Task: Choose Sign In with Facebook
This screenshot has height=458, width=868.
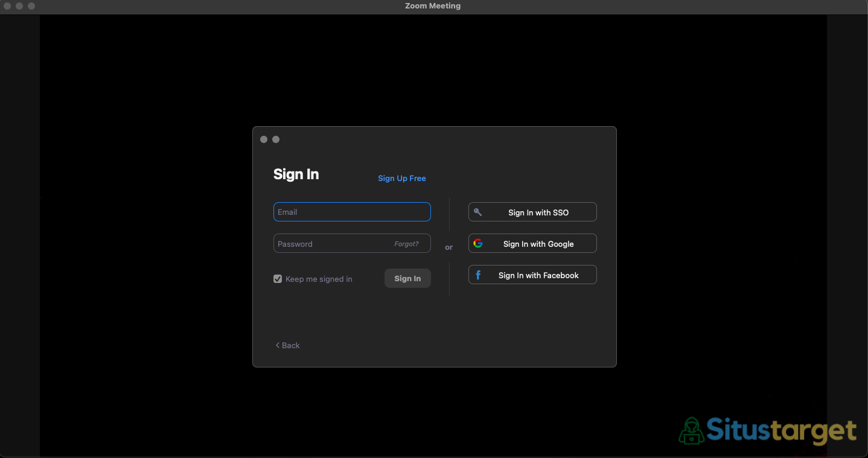Action: point(532,275)
